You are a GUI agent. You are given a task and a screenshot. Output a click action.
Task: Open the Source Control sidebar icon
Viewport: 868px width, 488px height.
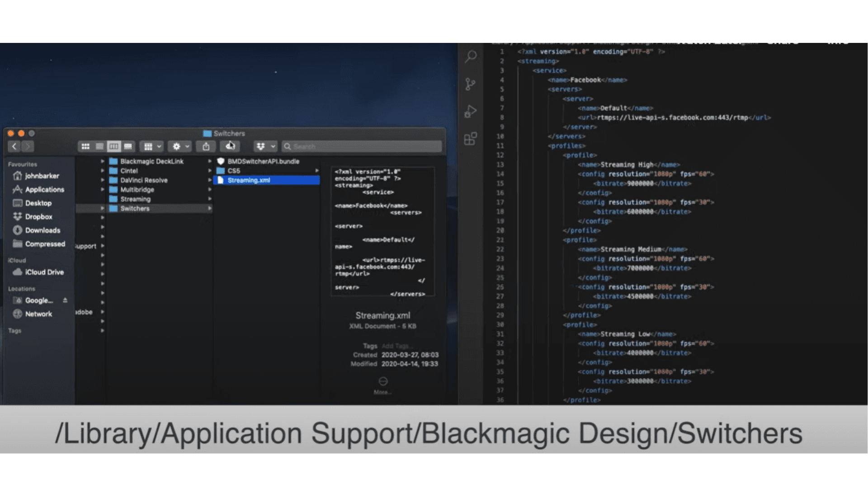click(470, 84)
